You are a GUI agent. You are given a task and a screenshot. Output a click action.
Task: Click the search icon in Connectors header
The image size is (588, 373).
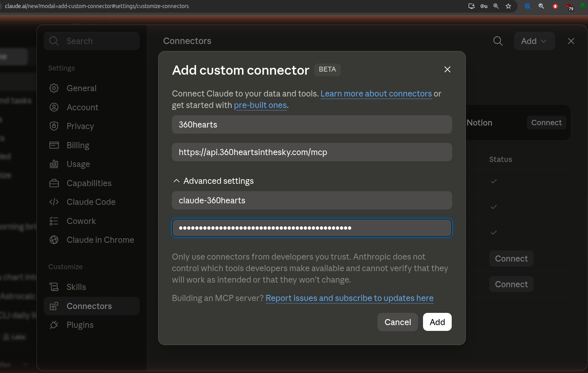coord(498,41)
